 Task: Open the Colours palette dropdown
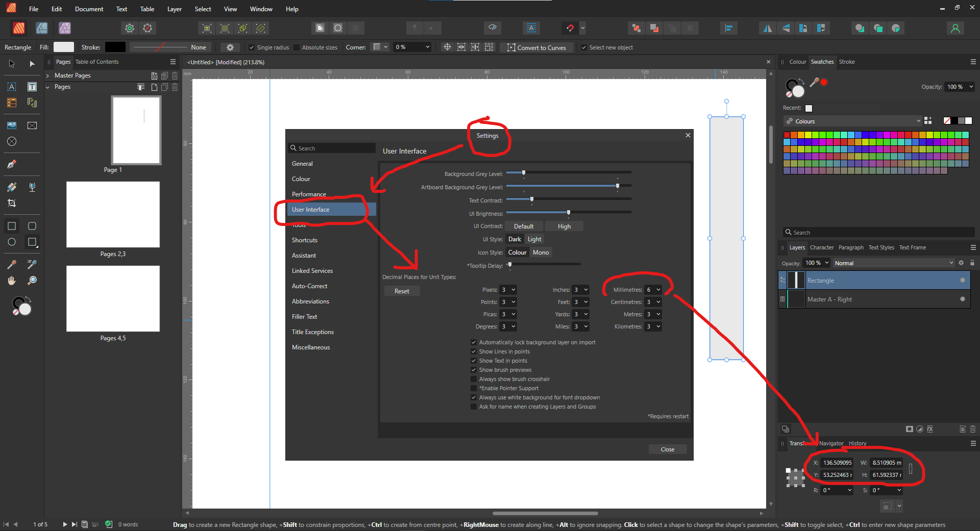(852, 121)
